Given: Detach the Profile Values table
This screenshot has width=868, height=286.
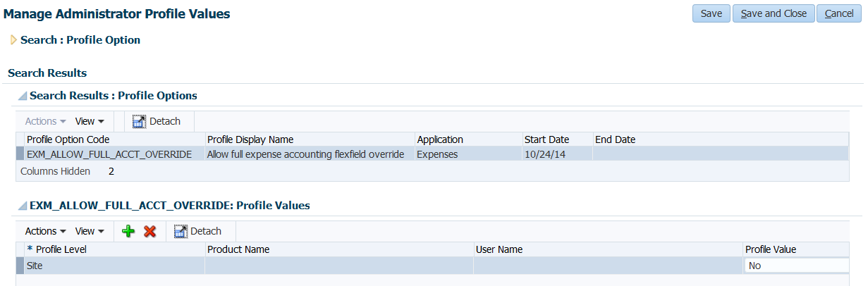Looking at the screenshot, I should 197,231.
